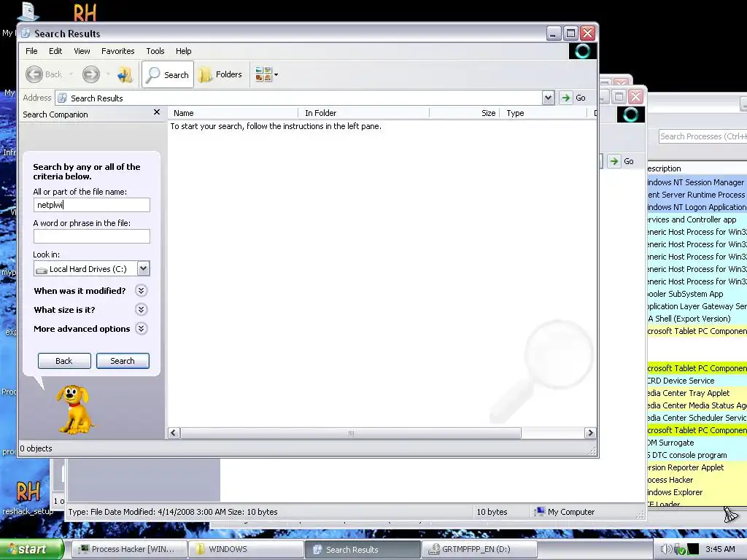Select Services and Controller app row
The height and width of the screenshot is (560, 747).
(x=697, y=219)
